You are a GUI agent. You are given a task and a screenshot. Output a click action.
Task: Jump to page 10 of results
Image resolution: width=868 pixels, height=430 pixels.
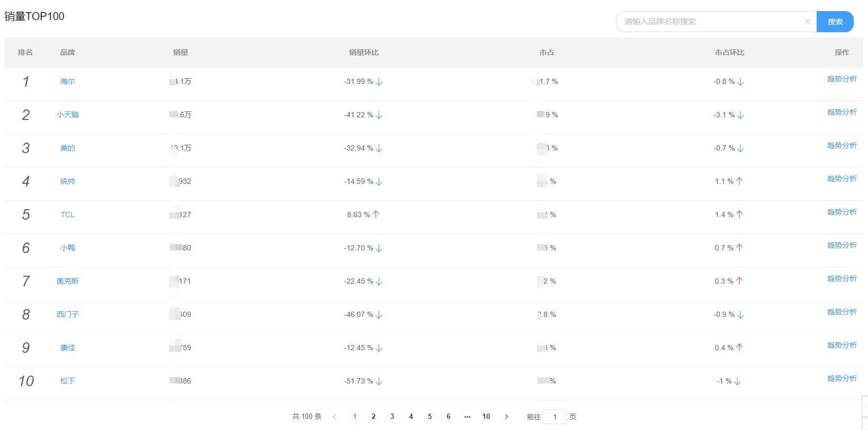tap(486, 417)
